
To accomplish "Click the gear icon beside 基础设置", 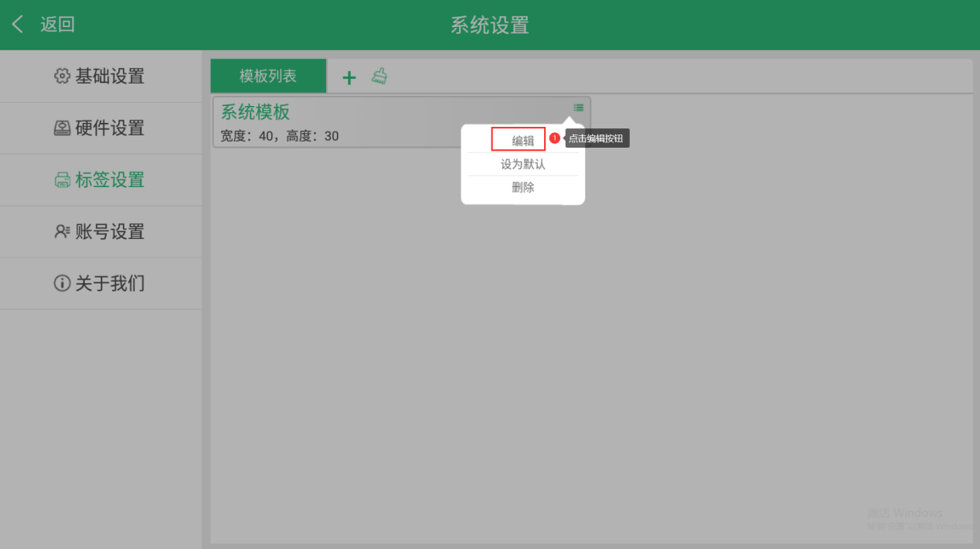I will (62, 77).
